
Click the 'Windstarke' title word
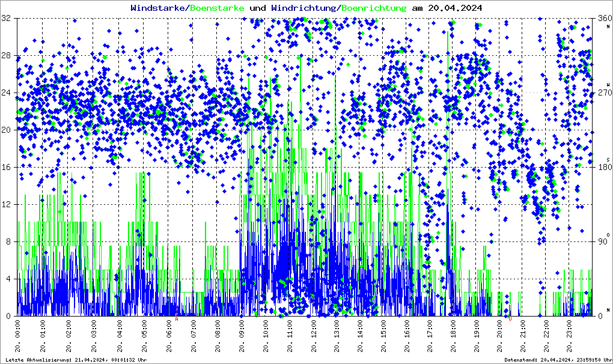pyautogui.click(x=157, y=8)
